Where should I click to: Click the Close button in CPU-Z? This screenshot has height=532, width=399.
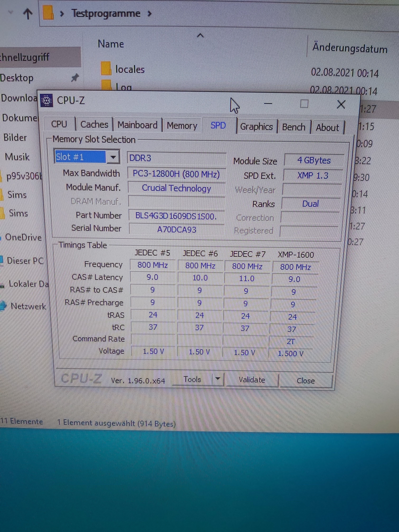point(305,381)
